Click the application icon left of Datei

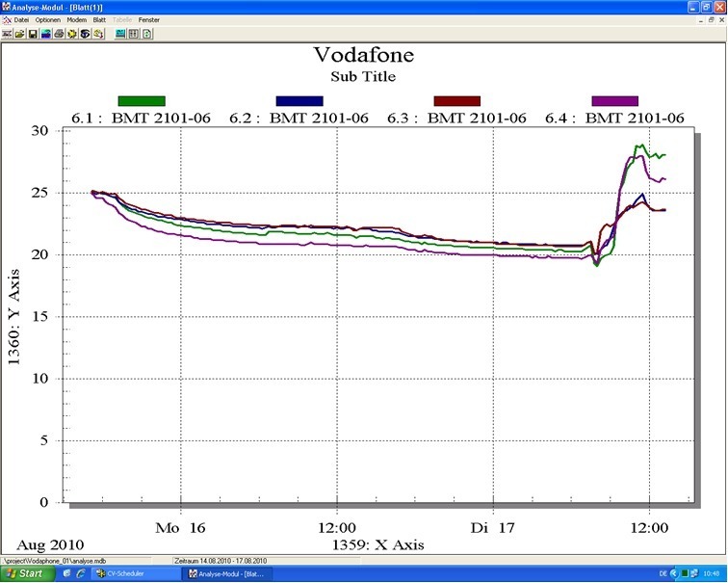point(7,20)
